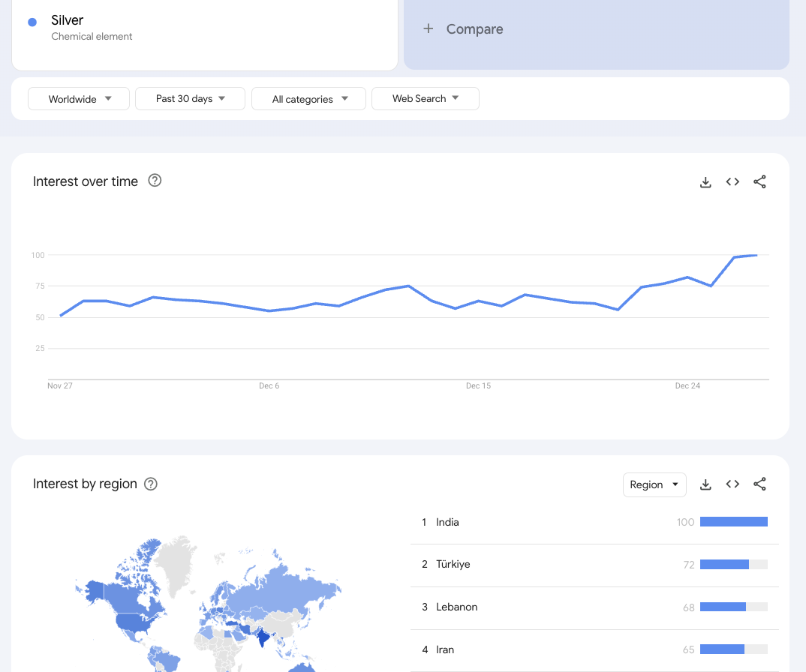Click the Dec 24 date label
The image size is (806, 672).
point(687,385)
